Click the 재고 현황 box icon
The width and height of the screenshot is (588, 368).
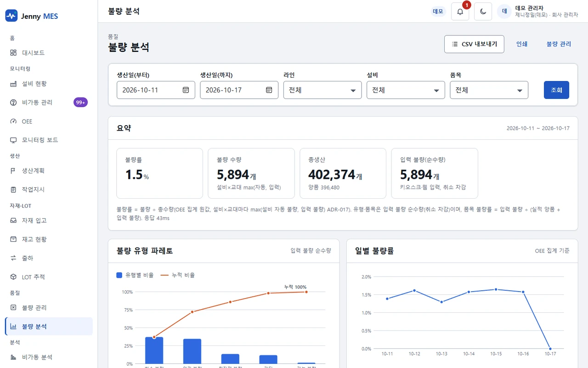pos(13,239)
